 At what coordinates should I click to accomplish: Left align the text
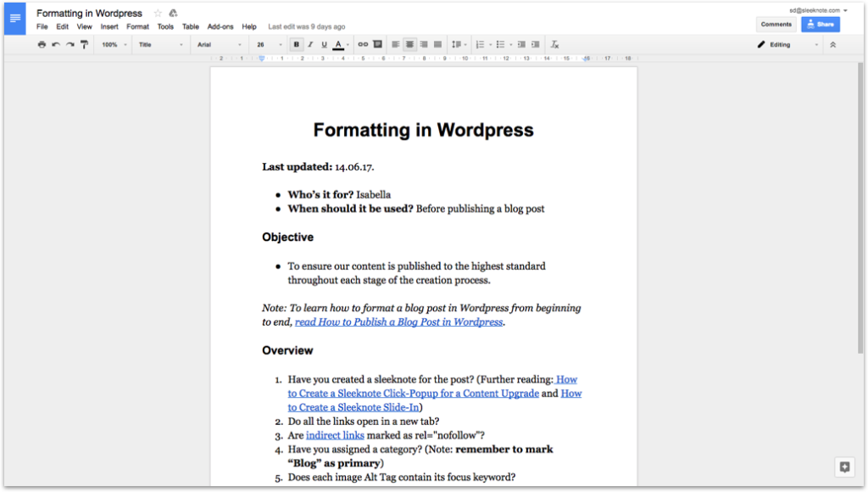pos(395,44)
